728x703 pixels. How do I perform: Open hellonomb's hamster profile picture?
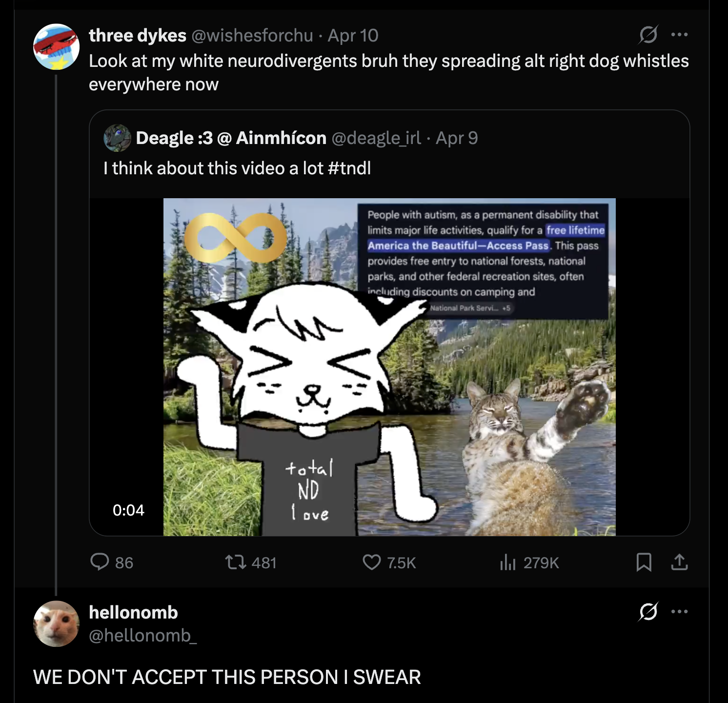coord(56,623)
